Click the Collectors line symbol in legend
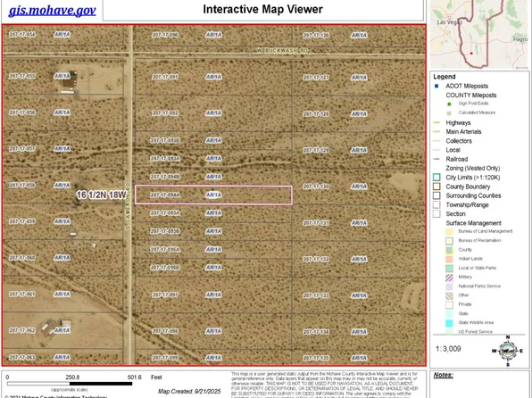Viewport: 532px width, 398px height. [437, 141]
